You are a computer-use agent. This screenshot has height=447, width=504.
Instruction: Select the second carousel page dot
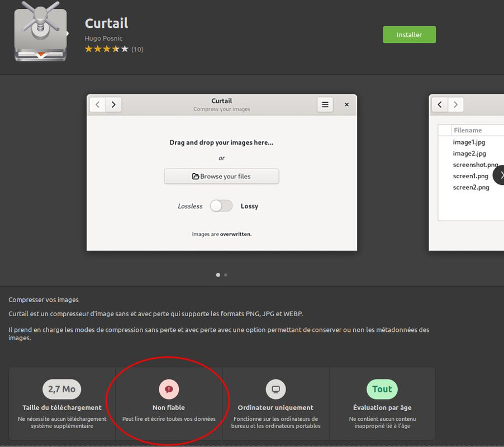tap(226, 275)
